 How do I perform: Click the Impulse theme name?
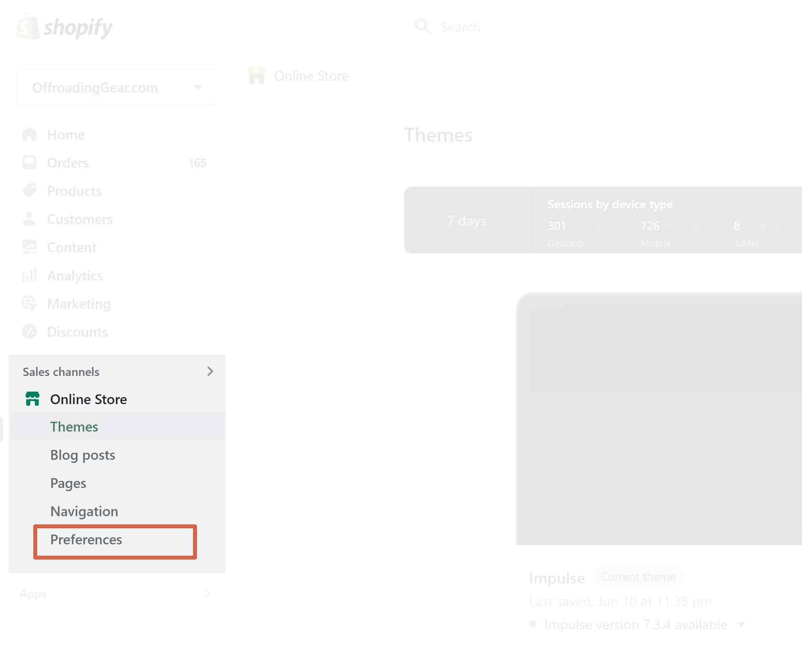click(x=556, y=578)
